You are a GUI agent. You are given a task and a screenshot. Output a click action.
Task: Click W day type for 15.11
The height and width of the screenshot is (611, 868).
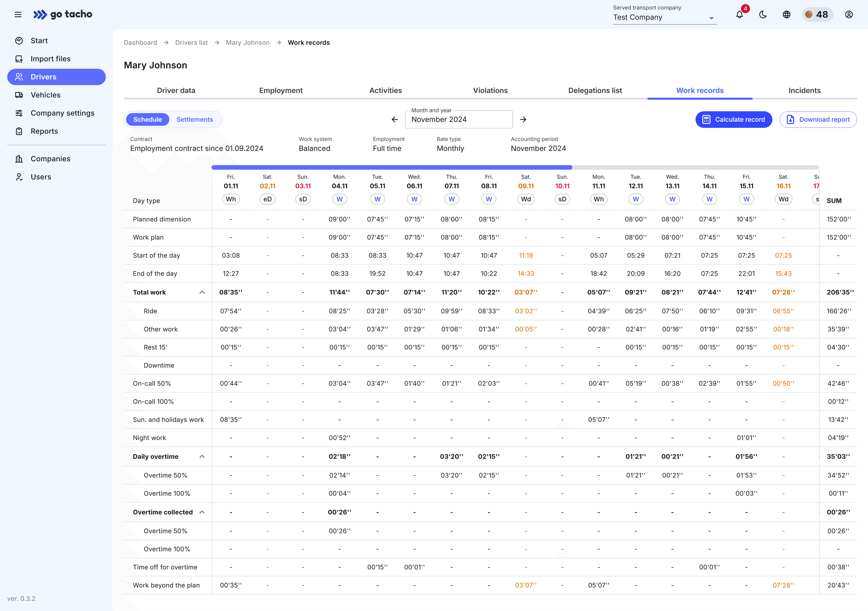(x=746, y=199)
